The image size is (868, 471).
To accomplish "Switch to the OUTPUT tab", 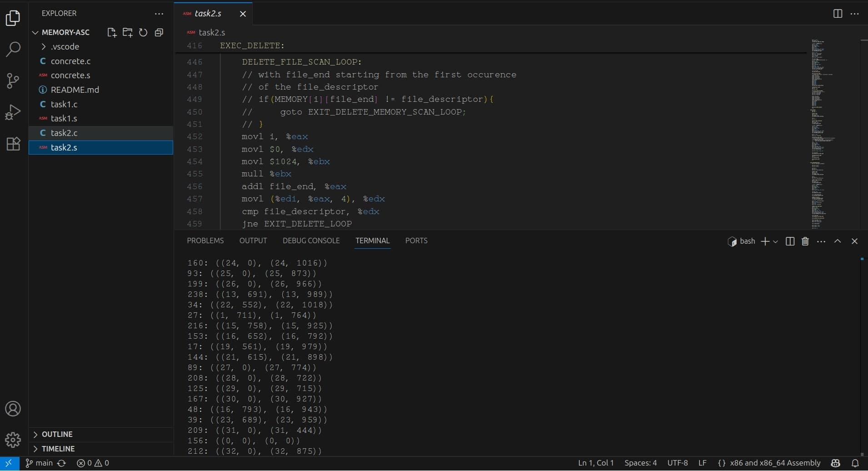I will pos(253,241).
